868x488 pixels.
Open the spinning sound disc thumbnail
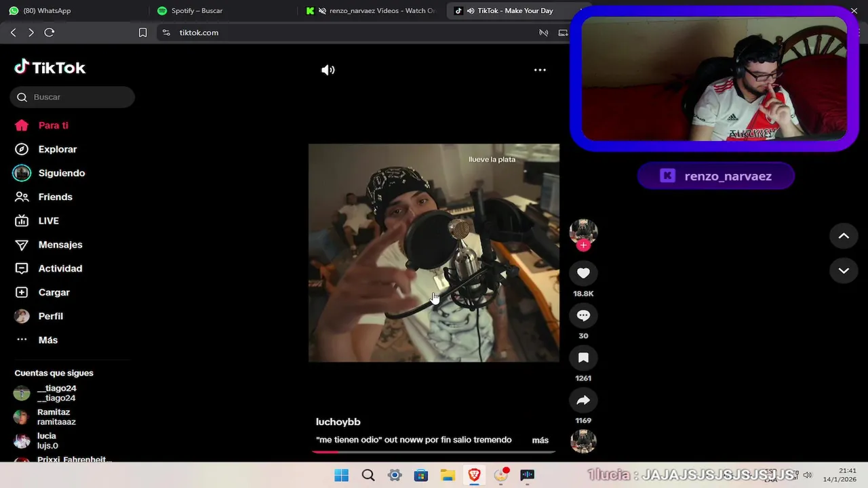[x=583, y=441]
